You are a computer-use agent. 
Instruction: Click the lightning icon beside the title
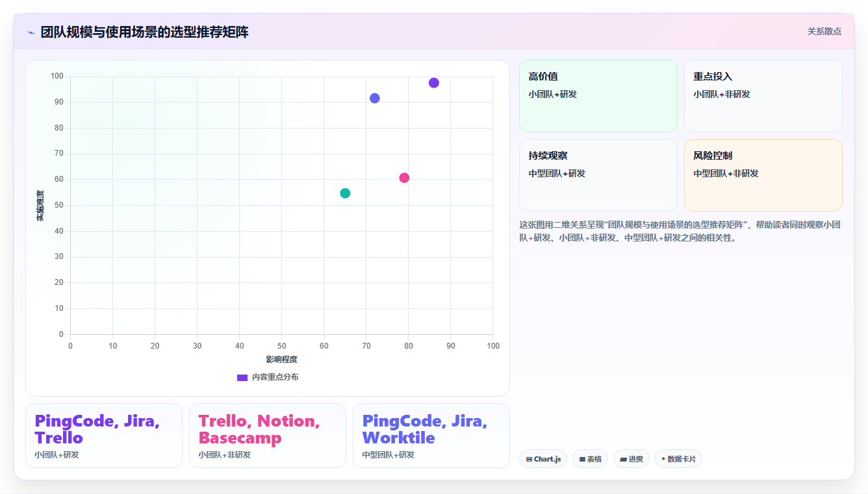[31, 32]
